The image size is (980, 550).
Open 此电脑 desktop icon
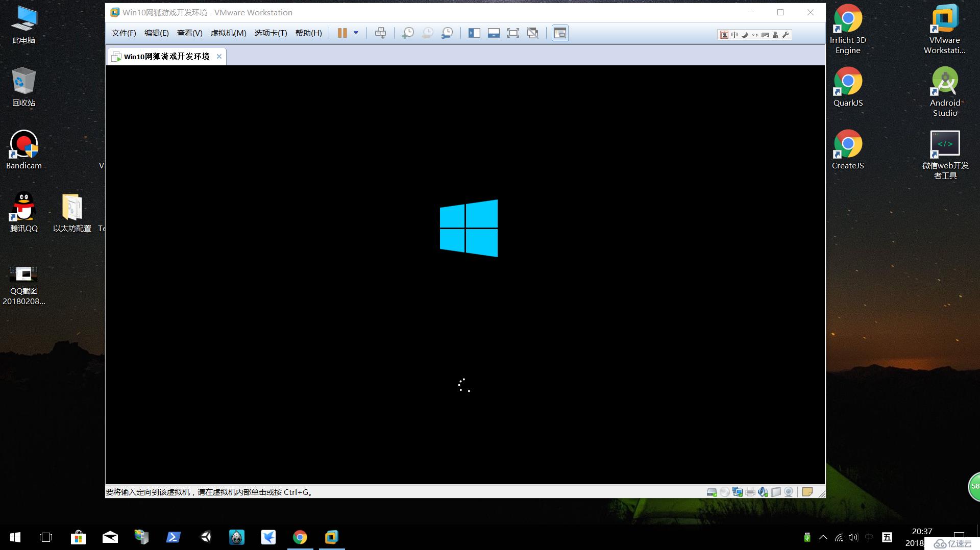[x=24, y=24]
